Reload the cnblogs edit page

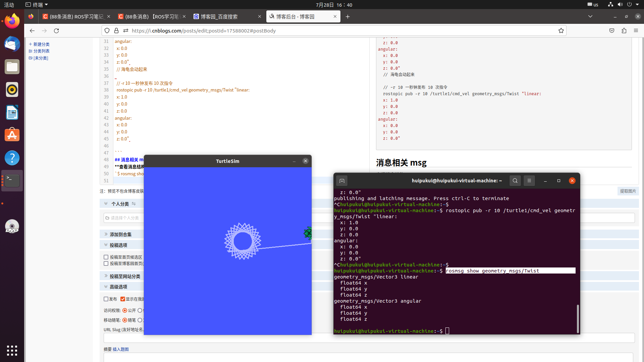[56, 31]
